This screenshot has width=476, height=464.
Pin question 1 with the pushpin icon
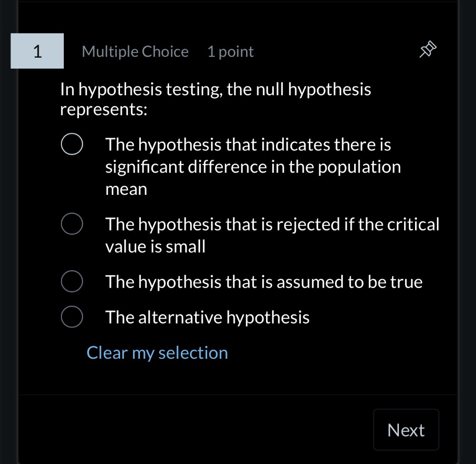tap(427, 50)
